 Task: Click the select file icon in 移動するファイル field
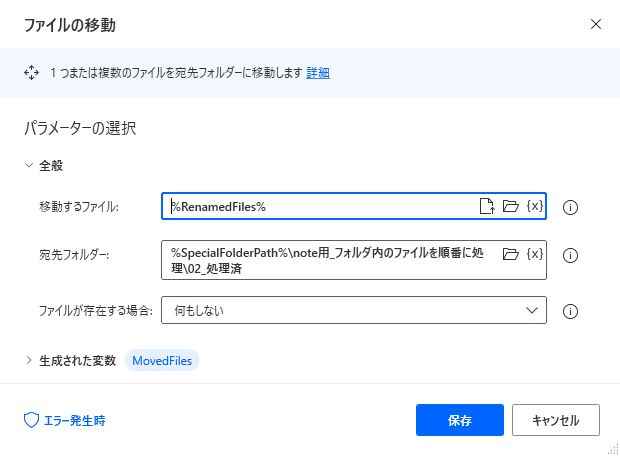click(x=487, y=206)
